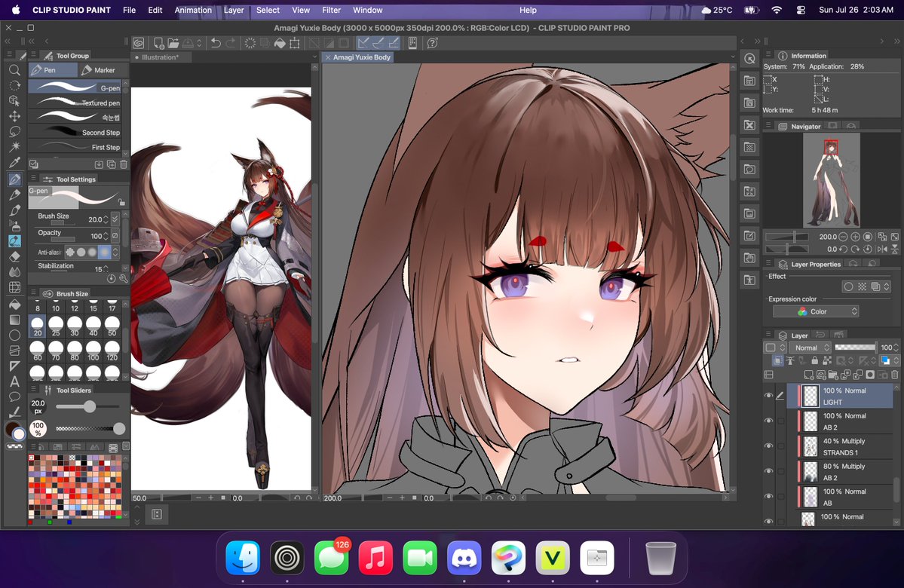Select the Lasso selection tool

click(x=14, y=131)
